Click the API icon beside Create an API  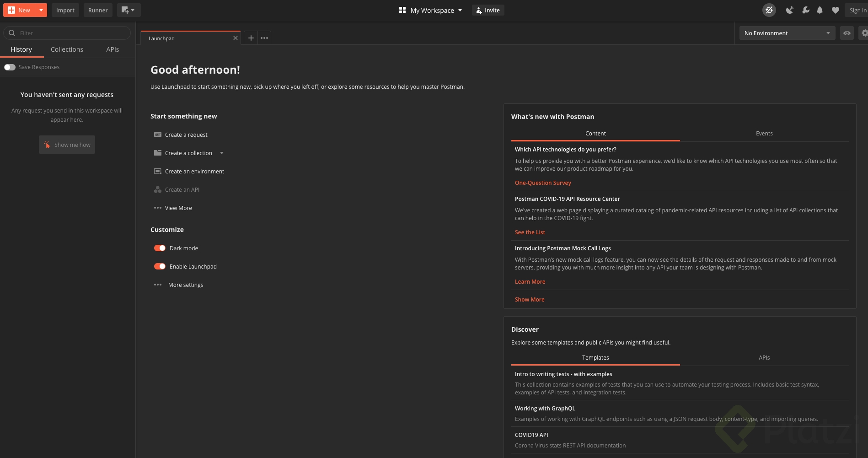point(158,189)
